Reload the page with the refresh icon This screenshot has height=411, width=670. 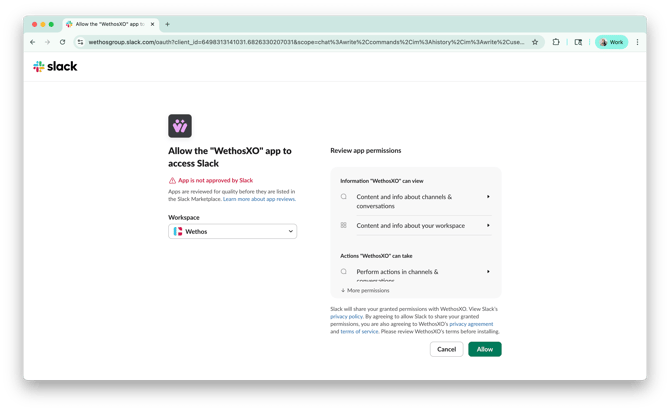tap(62, 42)
